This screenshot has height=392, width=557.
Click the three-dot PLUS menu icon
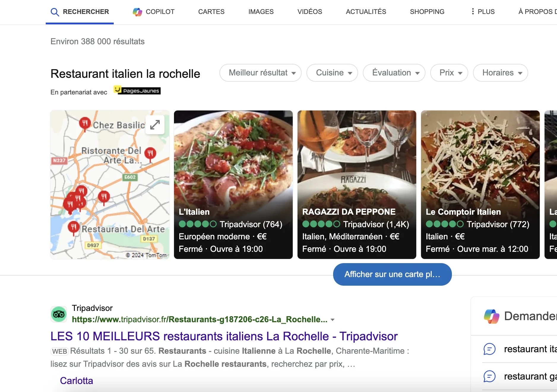pyautogui.click(x=473, y=12)
